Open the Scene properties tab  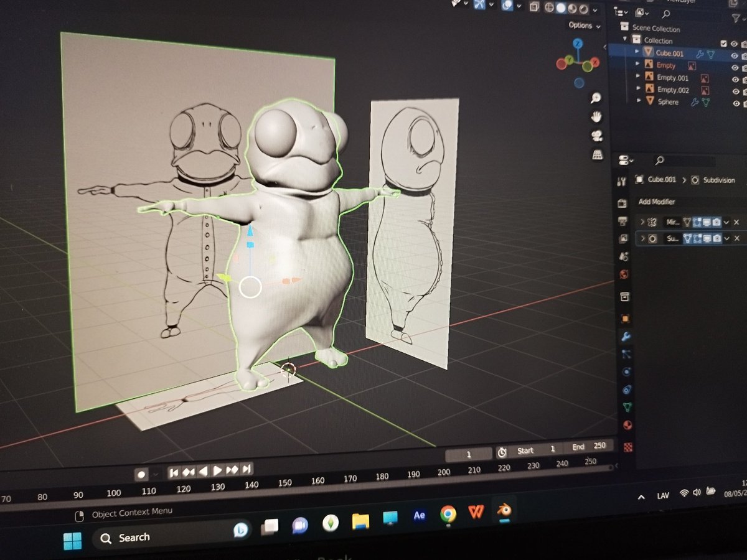(x=624, y=256)
